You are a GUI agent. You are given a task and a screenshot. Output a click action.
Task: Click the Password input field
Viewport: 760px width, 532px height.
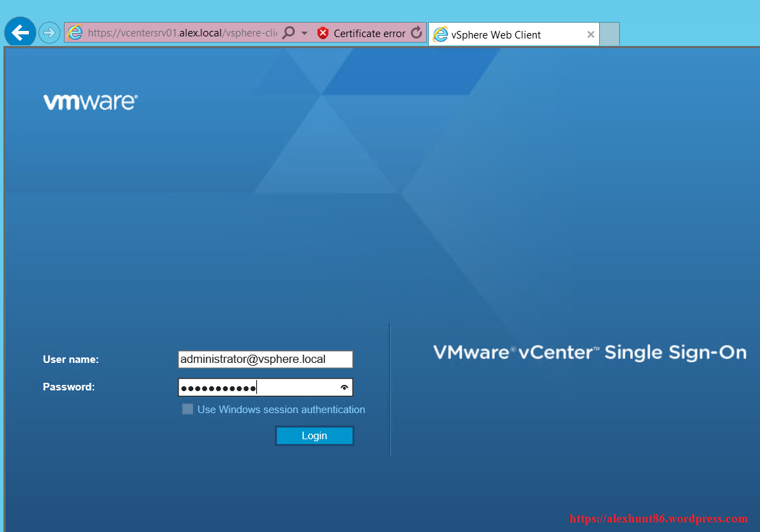click(x=265, y=387)
